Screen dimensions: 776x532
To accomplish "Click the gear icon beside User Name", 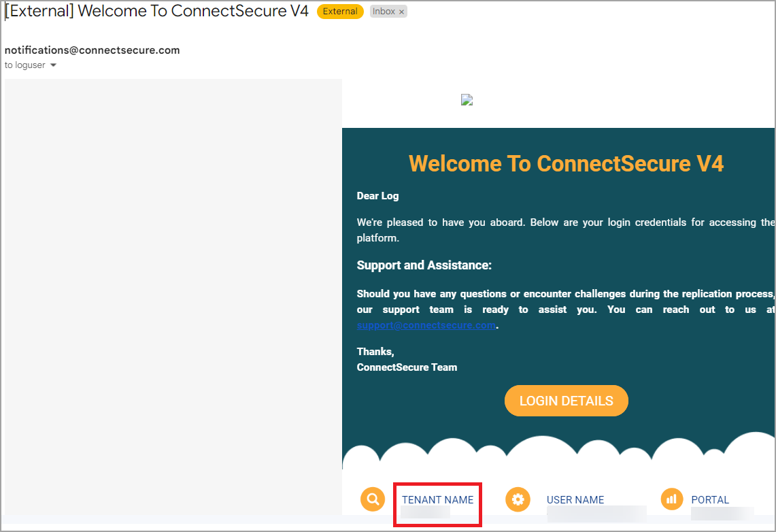I will 518,499.
